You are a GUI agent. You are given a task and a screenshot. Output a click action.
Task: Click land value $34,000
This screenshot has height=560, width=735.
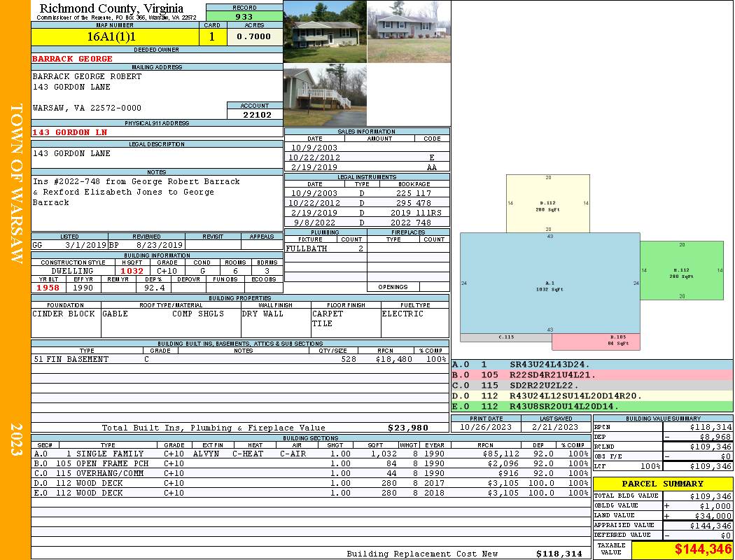point(713,515)
